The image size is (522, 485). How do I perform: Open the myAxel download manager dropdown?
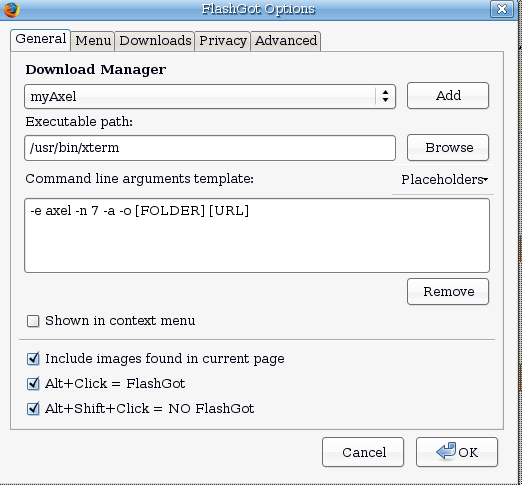[210, 97]
